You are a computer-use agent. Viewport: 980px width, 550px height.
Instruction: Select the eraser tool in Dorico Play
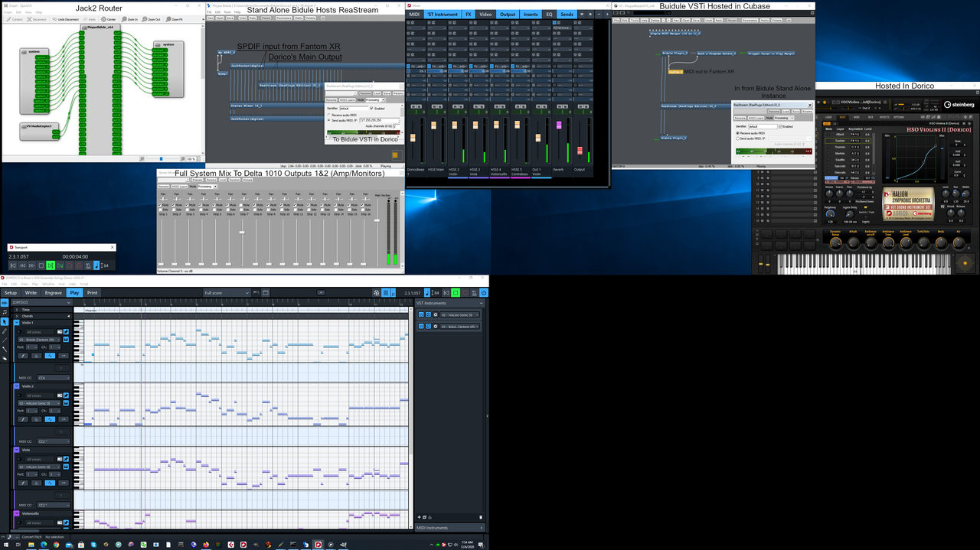(x=5, y=359)
